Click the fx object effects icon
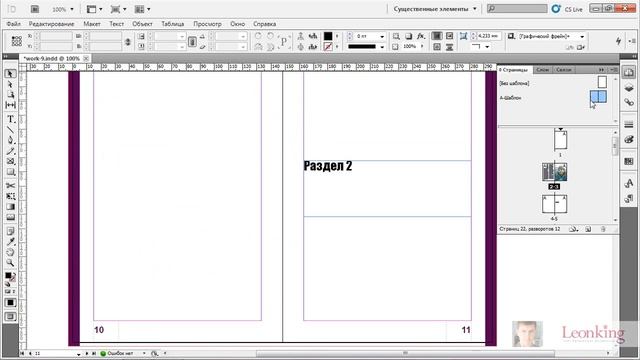Viewport: 640px width, 360px height. click(421, 36)
